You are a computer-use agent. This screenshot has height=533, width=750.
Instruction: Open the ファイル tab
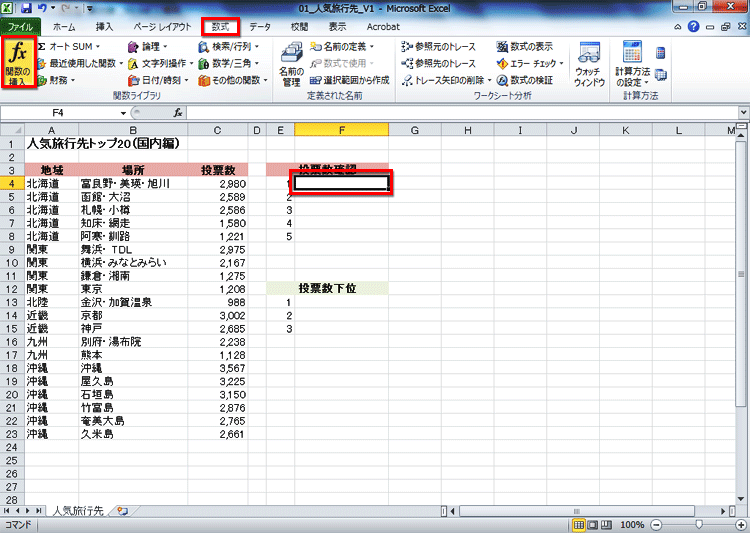pos(20,27)
